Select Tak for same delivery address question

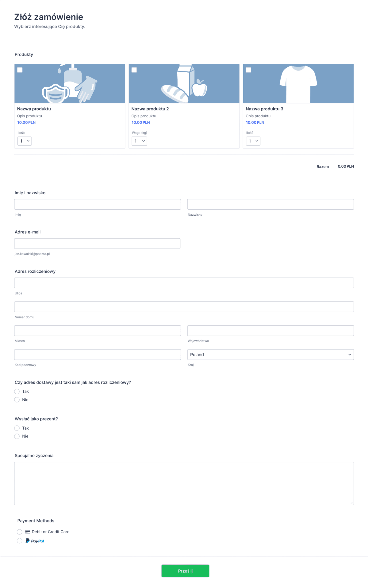[x=17, y=391]
